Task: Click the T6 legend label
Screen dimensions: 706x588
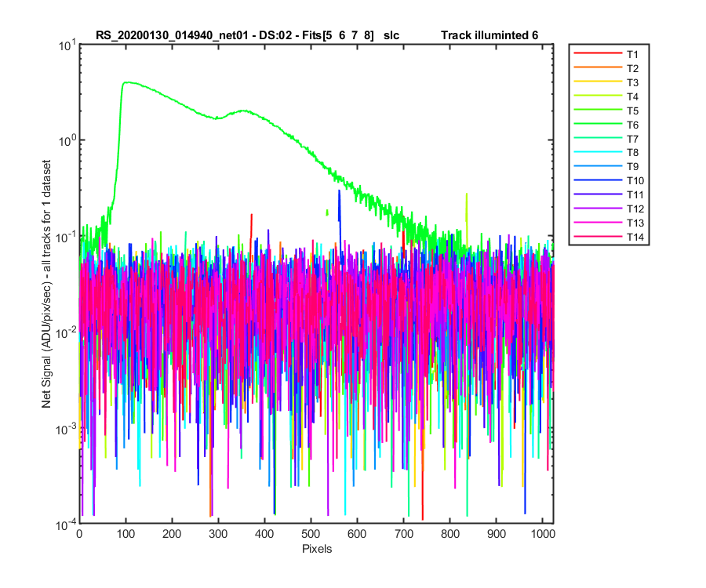Action: pyautogui.click(x=632, y=125)
